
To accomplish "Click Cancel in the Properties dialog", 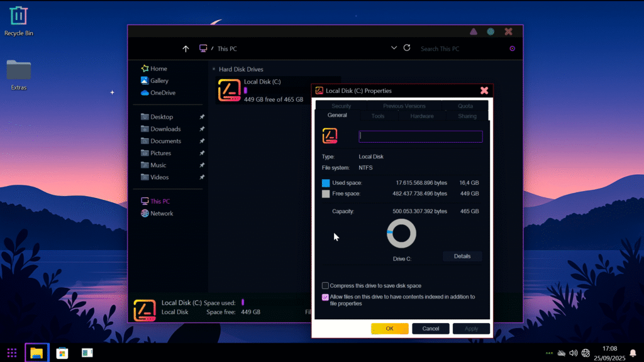I will point(431,329).
